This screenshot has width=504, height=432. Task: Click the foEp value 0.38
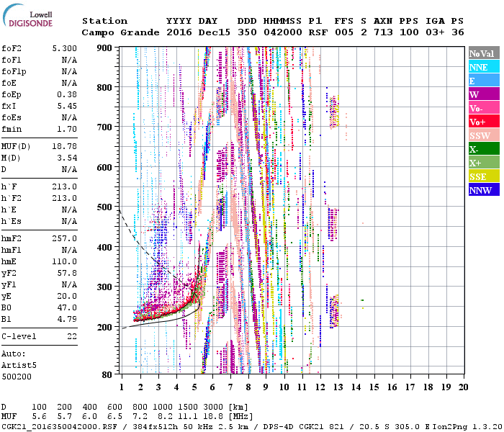click(x=67, y=94)
